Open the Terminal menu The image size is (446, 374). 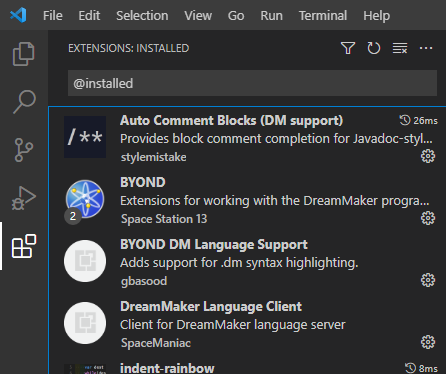[x=323, y=15]
